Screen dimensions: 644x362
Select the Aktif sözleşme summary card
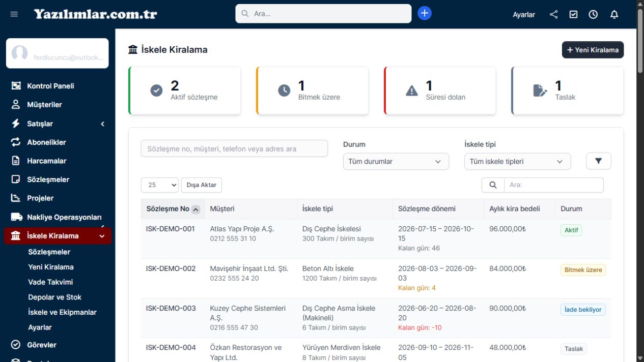[184, 90]
